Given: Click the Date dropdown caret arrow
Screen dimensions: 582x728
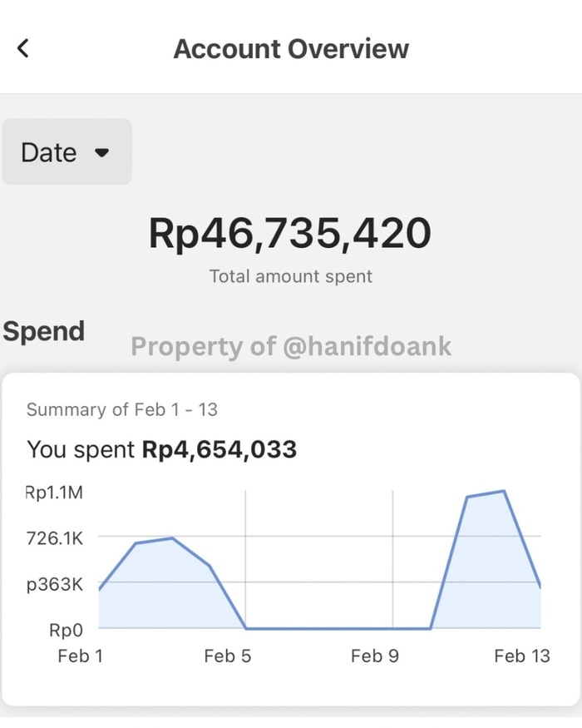Looking at the screenshot, I should point(101,152).
